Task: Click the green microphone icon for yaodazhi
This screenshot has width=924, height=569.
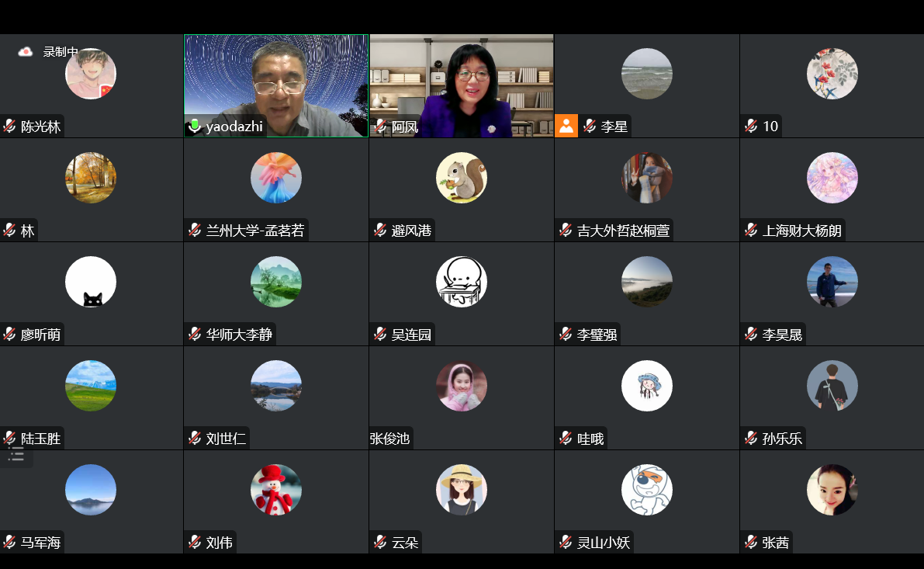Action: [195, 126]
